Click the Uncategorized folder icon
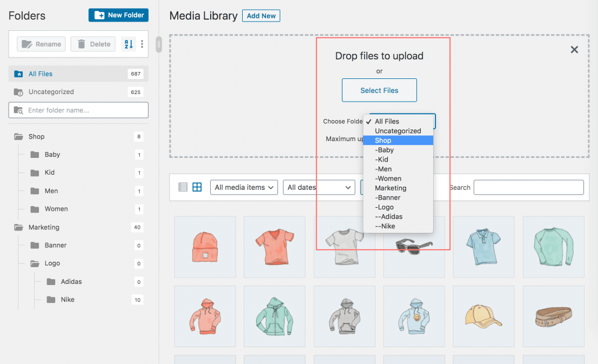The image size is (598, 364). click(19, 92)
